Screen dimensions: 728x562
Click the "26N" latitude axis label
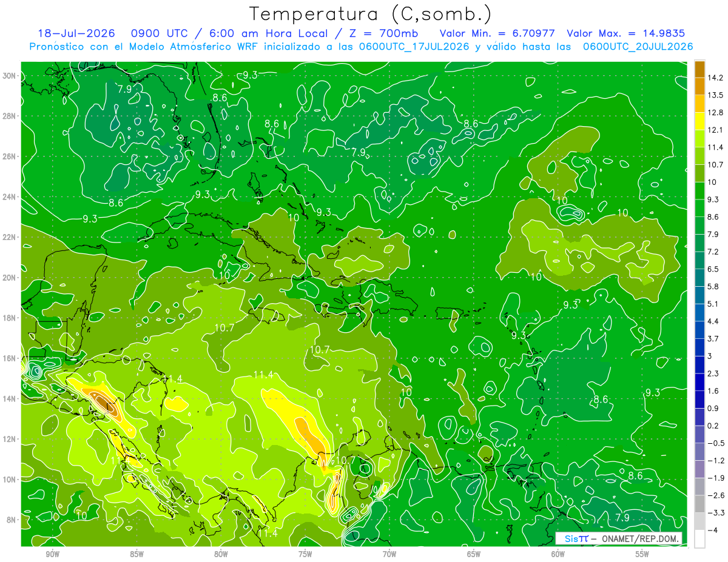tap(10, 156)
